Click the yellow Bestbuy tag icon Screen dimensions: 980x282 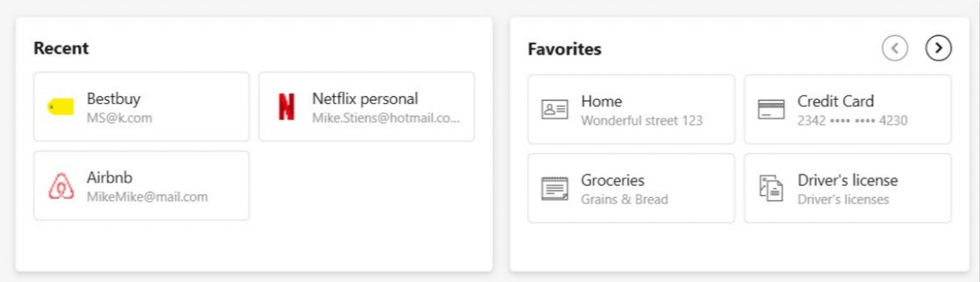click(61, 107)
